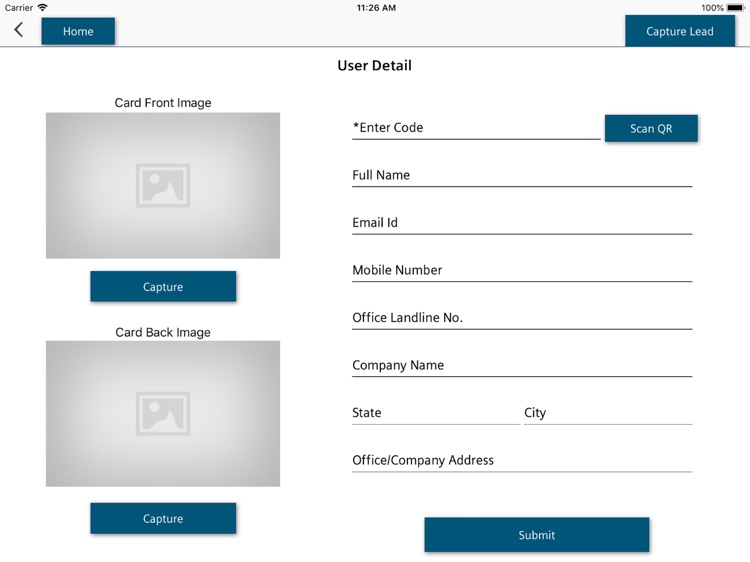
Task: Select the City field
Action: tap(608, 412)
